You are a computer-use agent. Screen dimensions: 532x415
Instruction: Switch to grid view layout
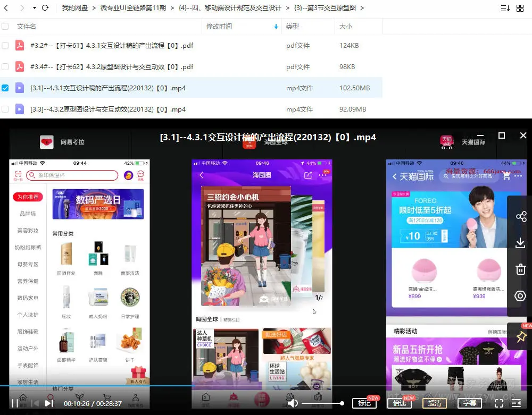pyautogui.click(x=520, y=8)
